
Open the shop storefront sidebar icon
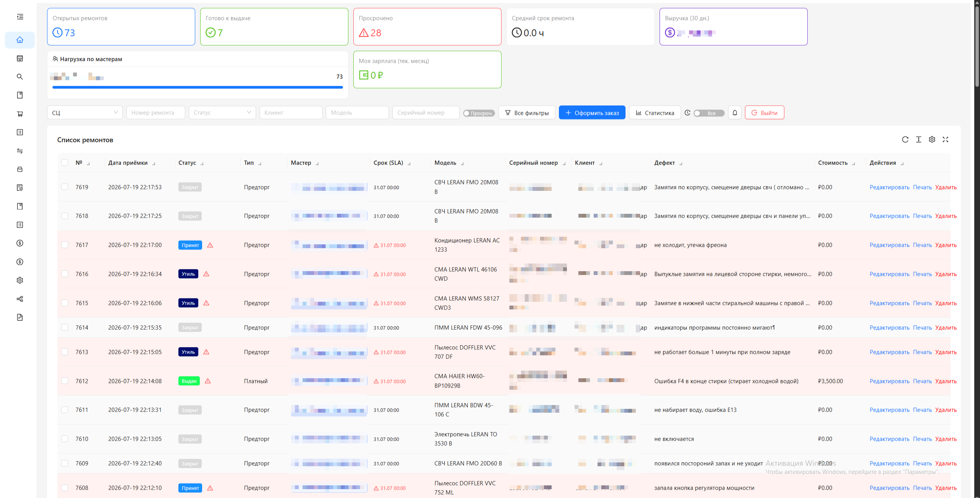pyautogui.click(x=20, y=58)
